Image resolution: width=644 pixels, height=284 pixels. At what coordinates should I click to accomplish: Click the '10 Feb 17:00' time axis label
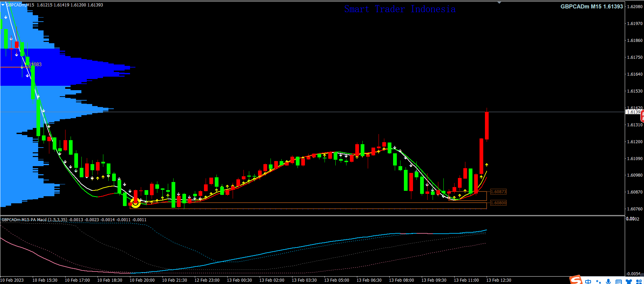click(77, 280)
